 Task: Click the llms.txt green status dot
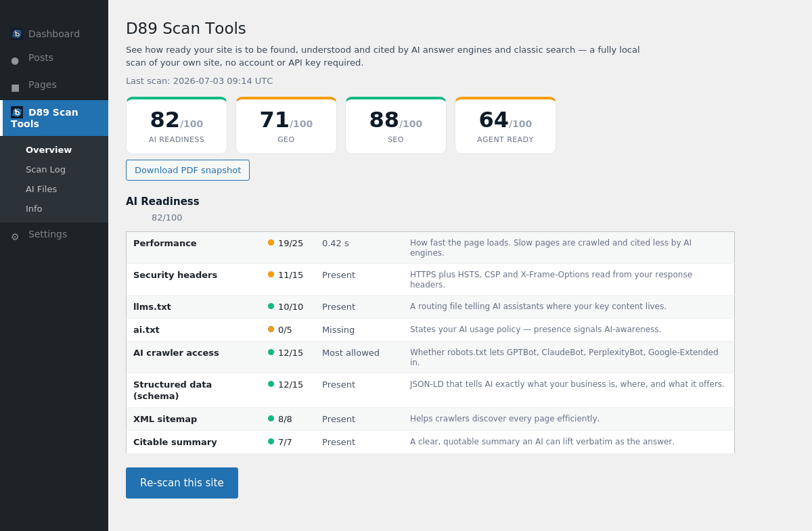point(271,306)
